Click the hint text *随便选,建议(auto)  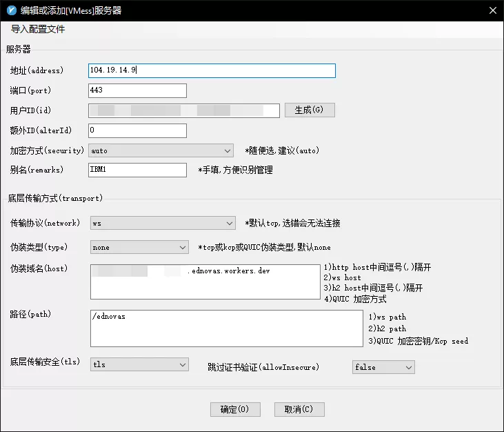click(x=282, y=150)
